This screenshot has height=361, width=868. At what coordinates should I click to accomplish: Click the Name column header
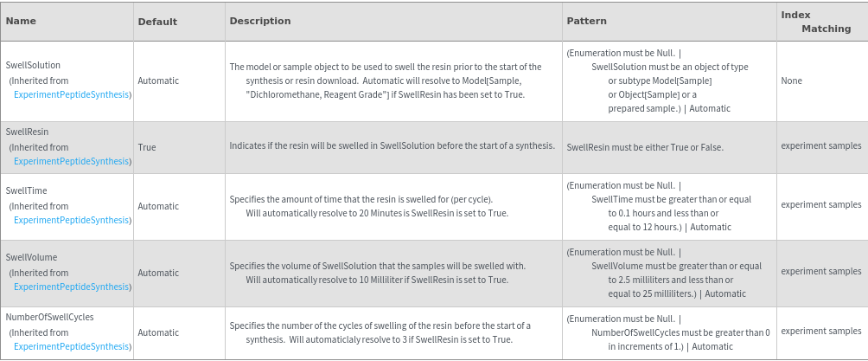tap(21, 21)
